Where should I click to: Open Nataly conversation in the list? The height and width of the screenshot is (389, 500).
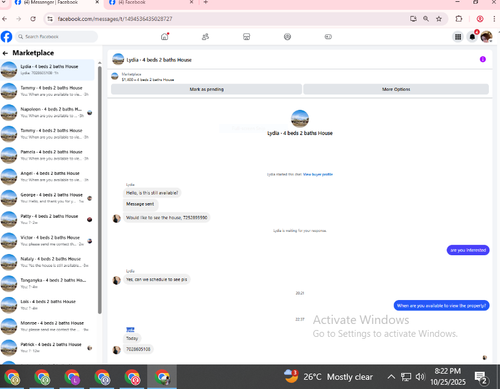point(47,262)
